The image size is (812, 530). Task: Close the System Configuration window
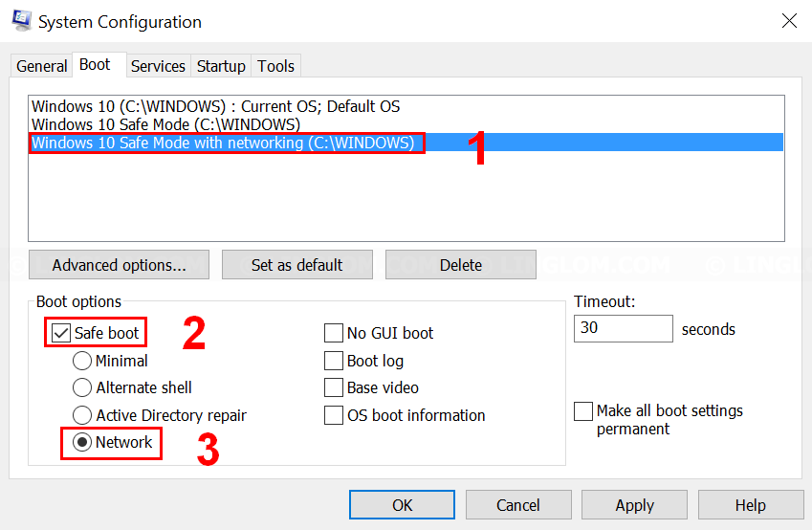pyautogui.click(x=789, y=21)
